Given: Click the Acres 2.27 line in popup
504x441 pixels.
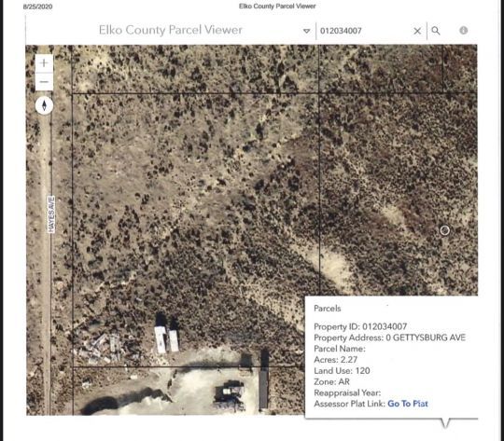Looking at the screenshot, I should pos(336,359).
